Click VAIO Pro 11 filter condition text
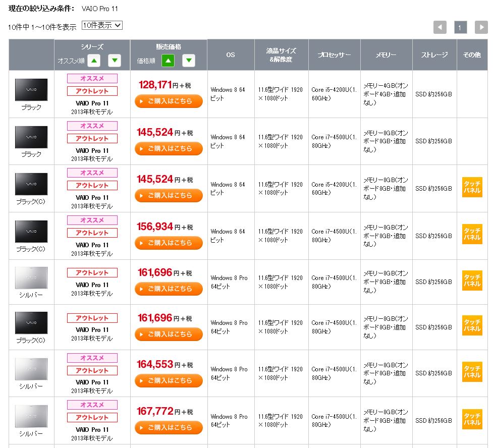 coord(100,9)
